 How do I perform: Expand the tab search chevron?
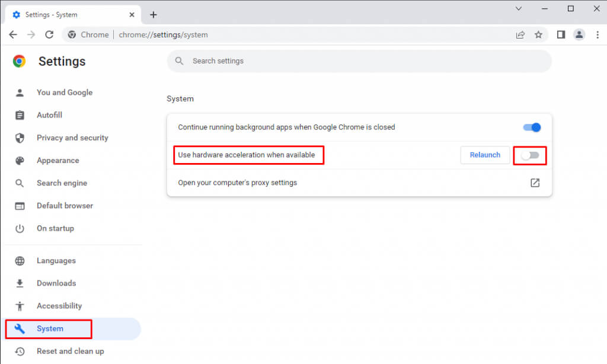pyautogui.click(x=519, y=9)
